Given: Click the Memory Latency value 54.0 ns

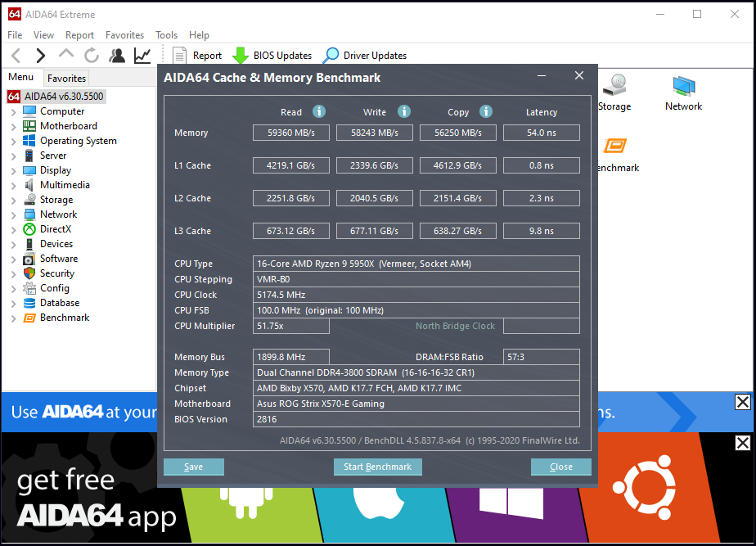Looking at the screenshot, I should (542, 133).
